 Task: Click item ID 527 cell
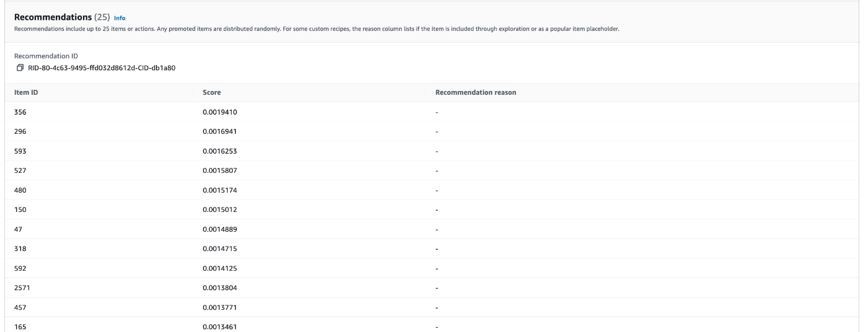[x=20, y=170]
